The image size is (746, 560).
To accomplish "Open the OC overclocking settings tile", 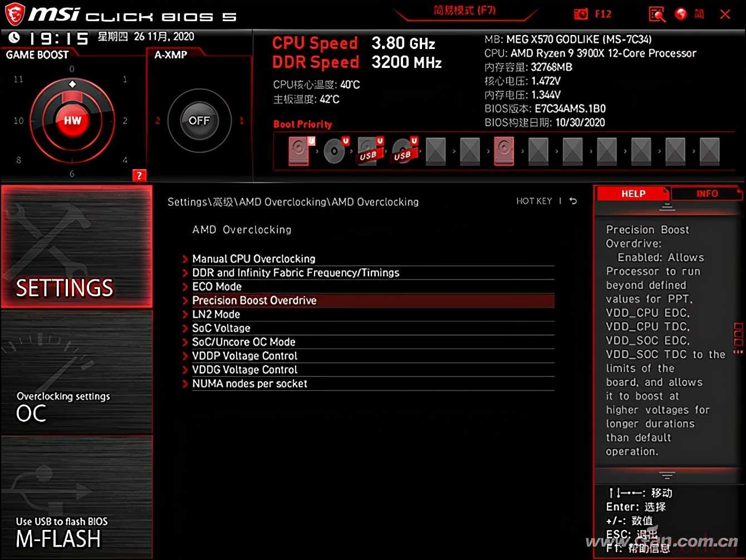I will [x=76, y=371].
